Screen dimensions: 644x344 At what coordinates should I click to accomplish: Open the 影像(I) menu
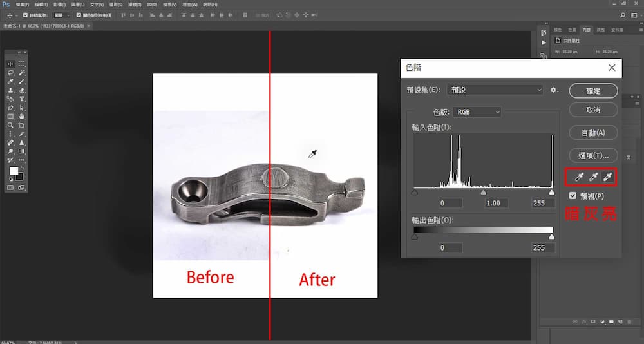(60, 5)
